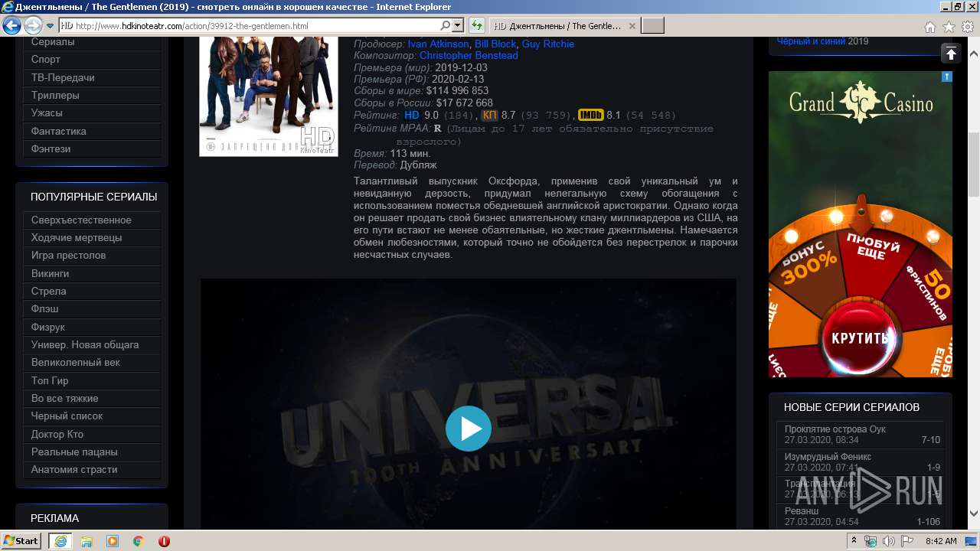Screen dimensions: 980x551
Task: Open the Сериалы category
Action: click(92, 42)
